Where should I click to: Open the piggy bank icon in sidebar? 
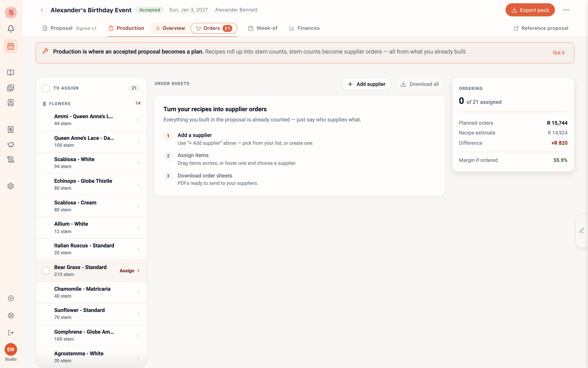click(x=11, y=145)
